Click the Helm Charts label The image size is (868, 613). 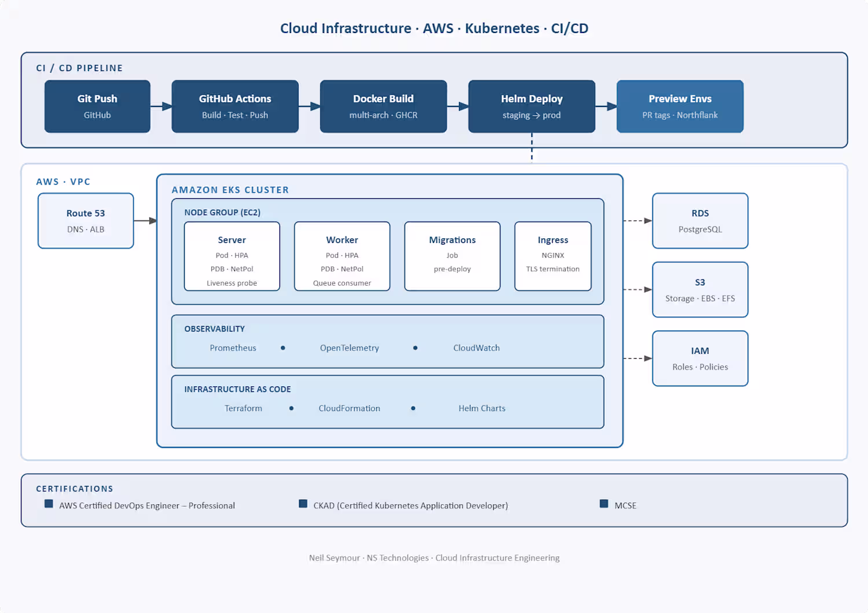[x=482, y=408]
